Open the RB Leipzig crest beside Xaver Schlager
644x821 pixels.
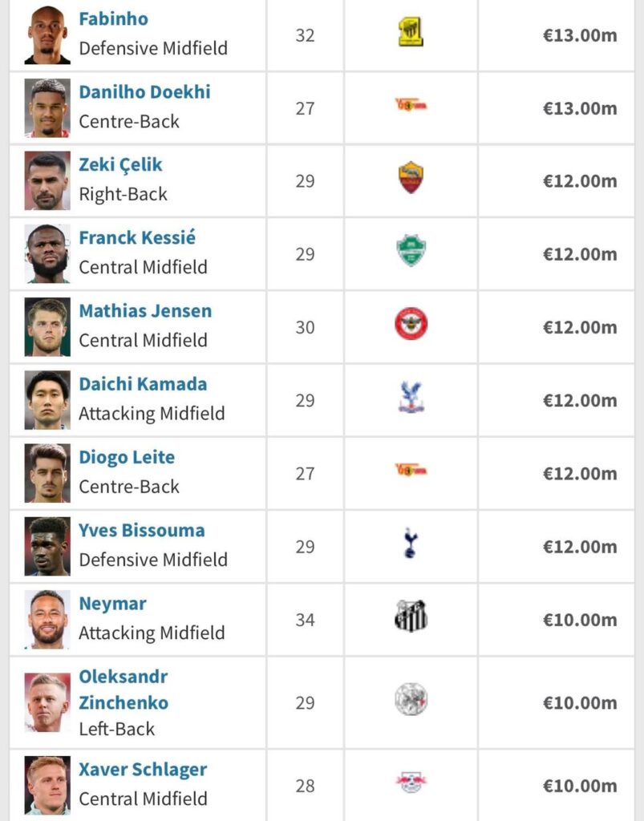(410, 775)
